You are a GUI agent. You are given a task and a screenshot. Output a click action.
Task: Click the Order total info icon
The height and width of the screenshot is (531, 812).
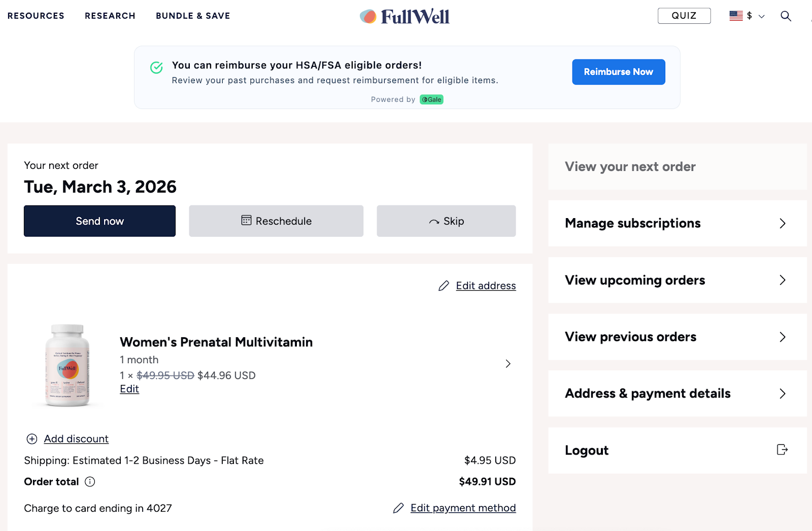pos(90,482)
